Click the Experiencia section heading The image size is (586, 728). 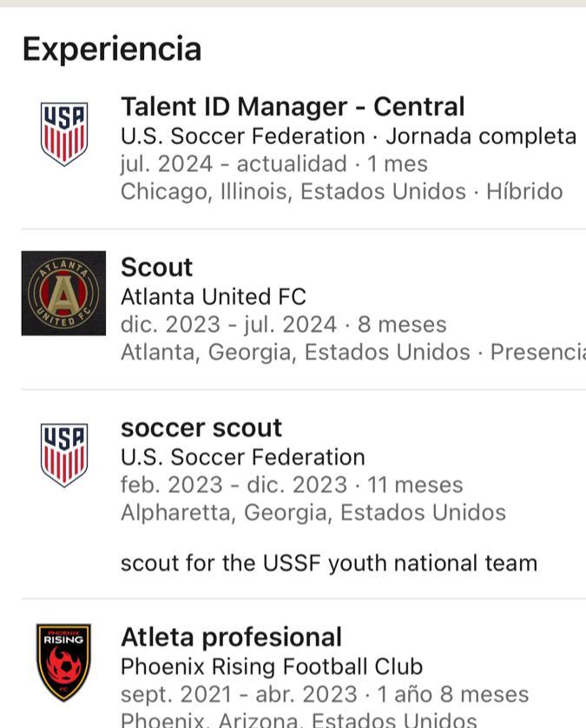coord(112,49)
